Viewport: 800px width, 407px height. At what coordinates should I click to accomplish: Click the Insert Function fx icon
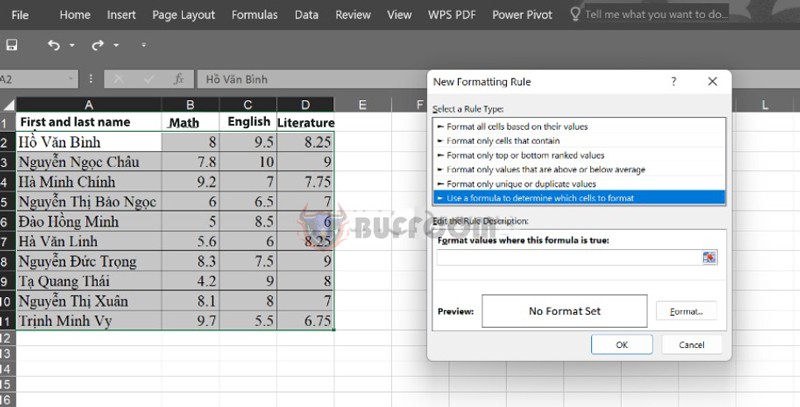click(x=179, y=79)
